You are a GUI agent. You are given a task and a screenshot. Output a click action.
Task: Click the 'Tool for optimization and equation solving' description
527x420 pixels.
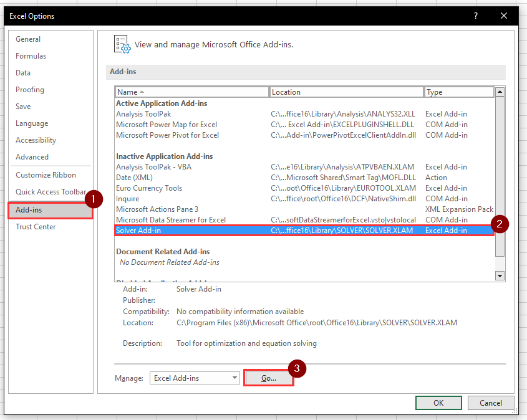pyautogui.click(x=246, y=343)
